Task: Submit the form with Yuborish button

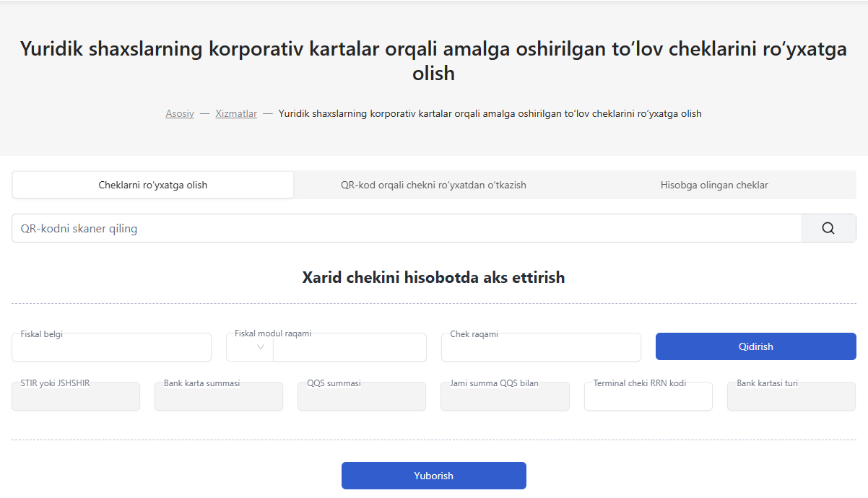Action: pos(433,476)
